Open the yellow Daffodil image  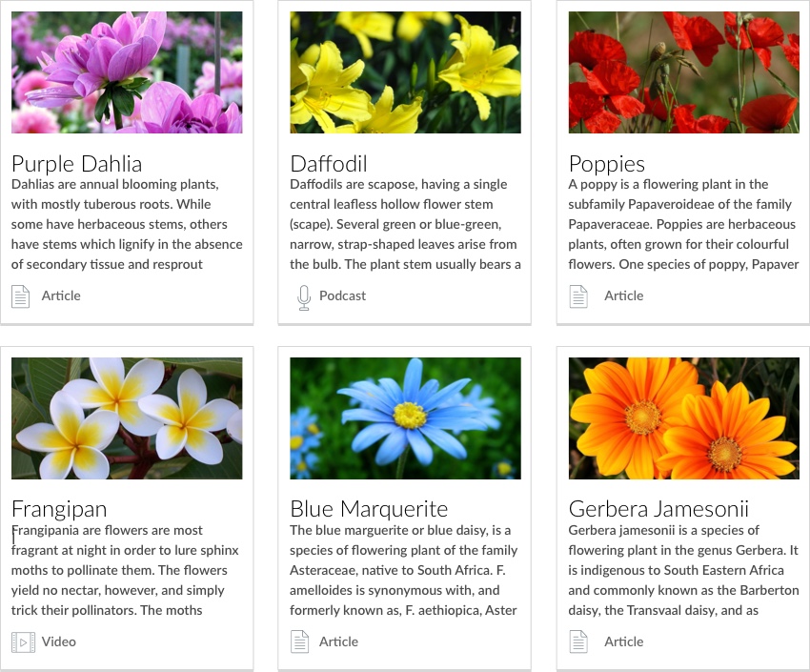coord(405,72)
